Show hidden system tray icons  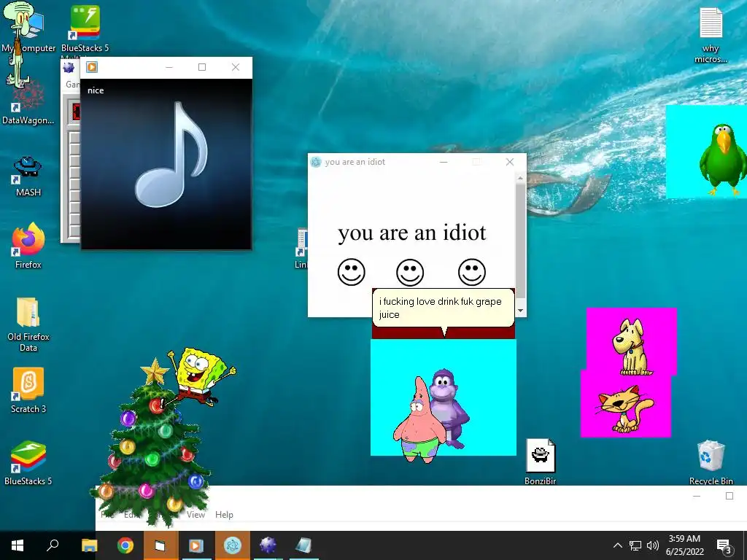(x=617, y=545)
